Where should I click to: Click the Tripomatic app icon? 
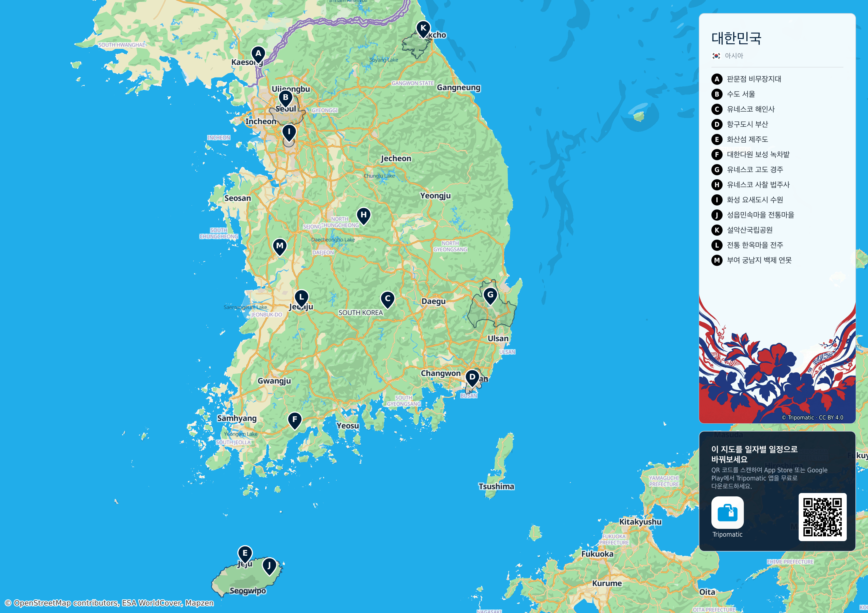pyautogui.click(x=727, y=512)
